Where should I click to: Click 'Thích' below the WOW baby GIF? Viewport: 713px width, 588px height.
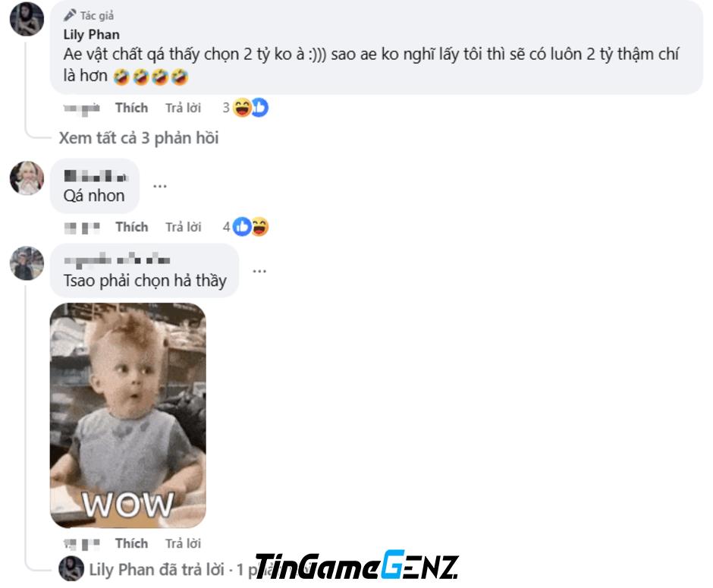tap(131, 543)
